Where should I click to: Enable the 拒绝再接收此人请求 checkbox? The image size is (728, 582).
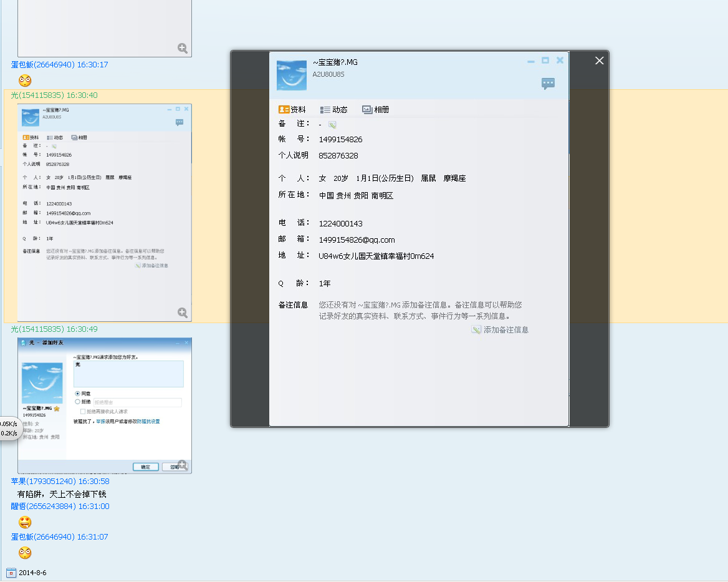click(x=82, y=410)
